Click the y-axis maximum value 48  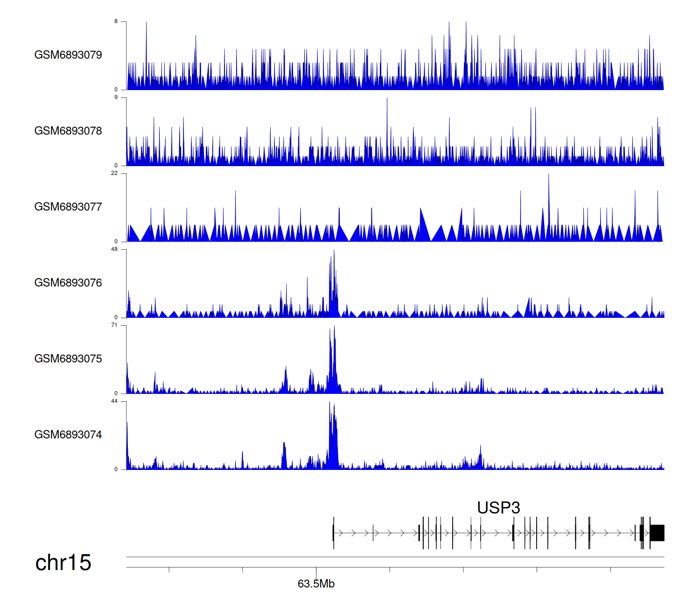pos(114,249)
